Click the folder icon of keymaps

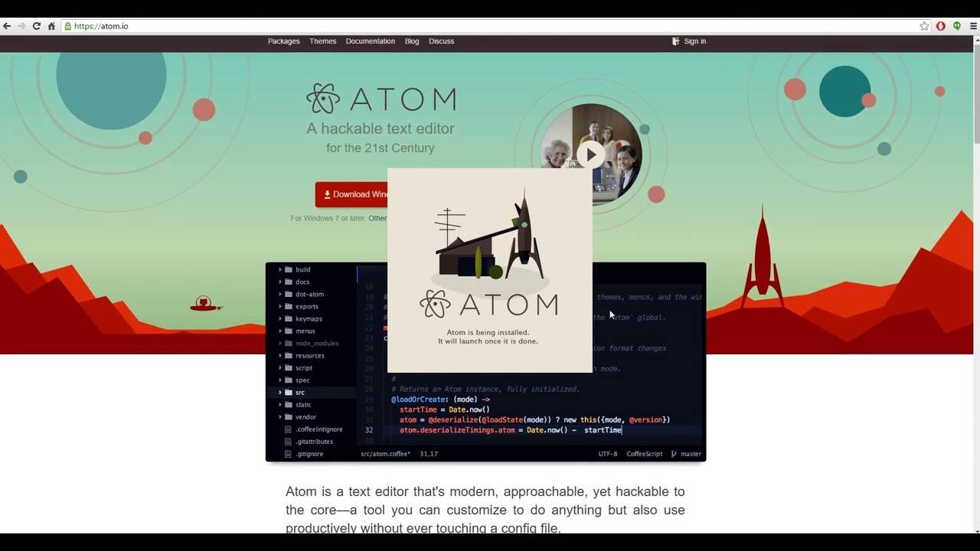pyautogui.click(x=289, y=318)
